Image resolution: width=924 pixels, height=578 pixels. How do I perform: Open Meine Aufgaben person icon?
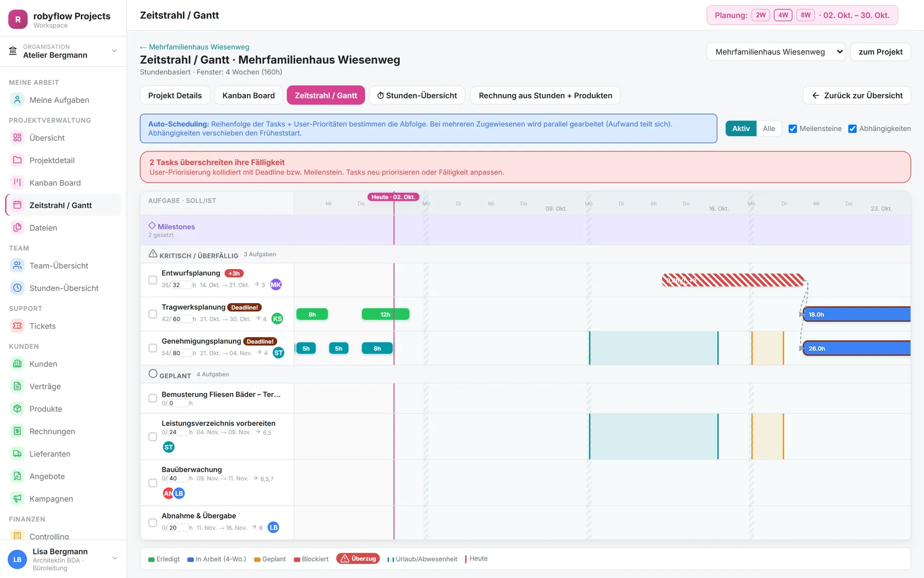click(x=17, y=100)
